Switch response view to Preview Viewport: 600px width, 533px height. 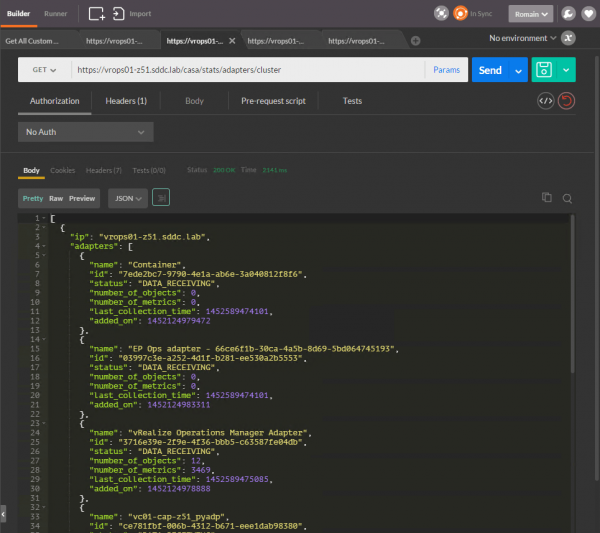[x=82, y=198]
